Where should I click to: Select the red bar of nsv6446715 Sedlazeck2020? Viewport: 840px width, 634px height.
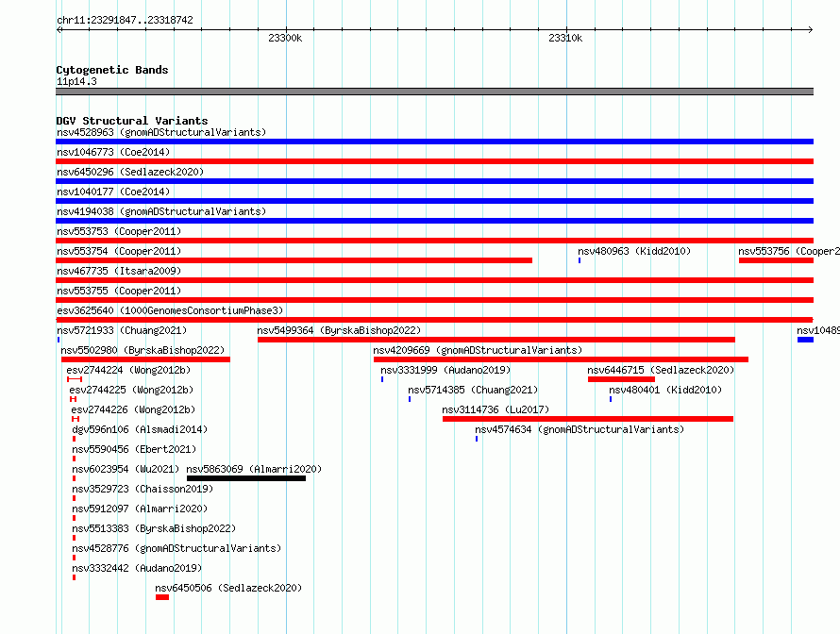[x=621, y=379]
